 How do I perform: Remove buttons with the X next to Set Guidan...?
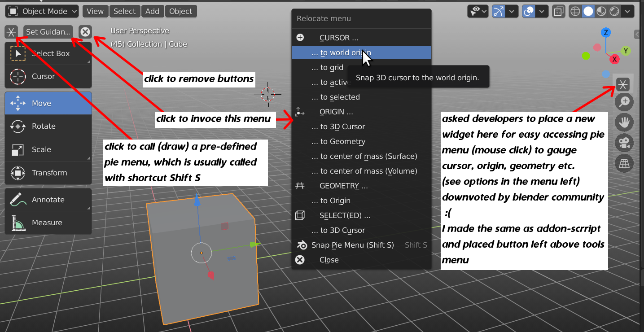[85, 32]
